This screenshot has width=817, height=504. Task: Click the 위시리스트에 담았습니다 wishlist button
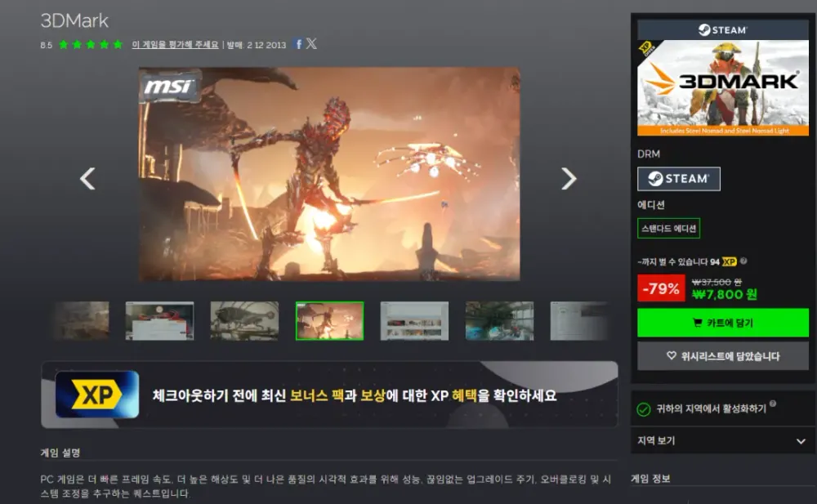[x=723, y=356]
